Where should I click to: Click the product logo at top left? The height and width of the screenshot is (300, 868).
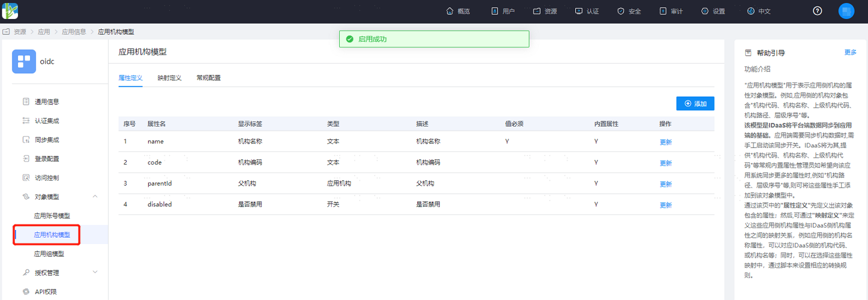(10, 10)
